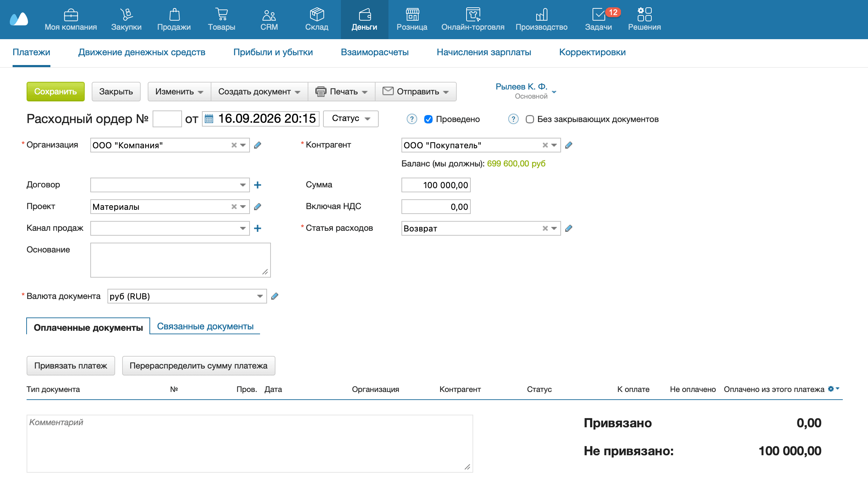Image resolution: width=868 pixels, height=486 pixels.
Task: Click the Включая НДС input field
Action: pyautogui.click(x=436, y=207)
